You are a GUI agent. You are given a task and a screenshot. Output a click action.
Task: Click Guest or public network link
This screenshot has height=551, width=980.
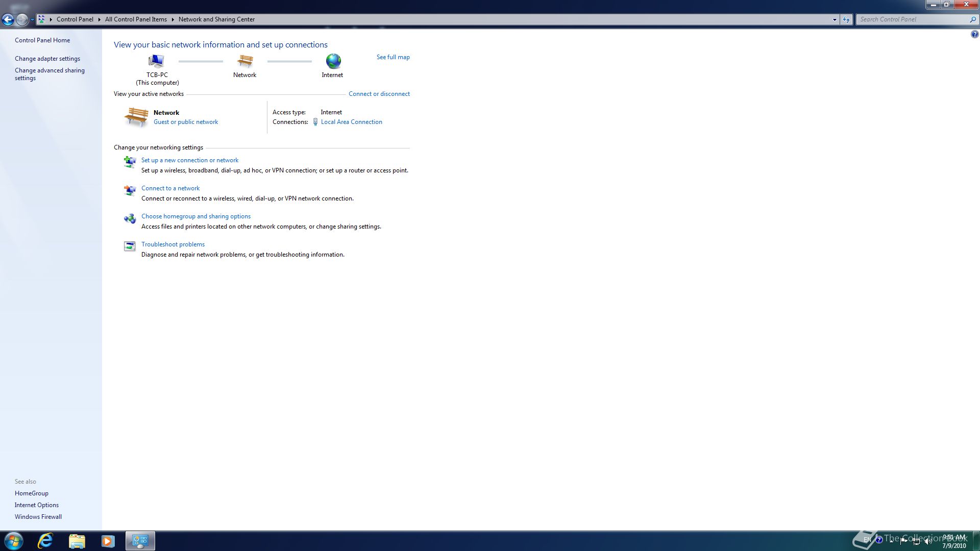pyautogui.click(x=186, y=122)
